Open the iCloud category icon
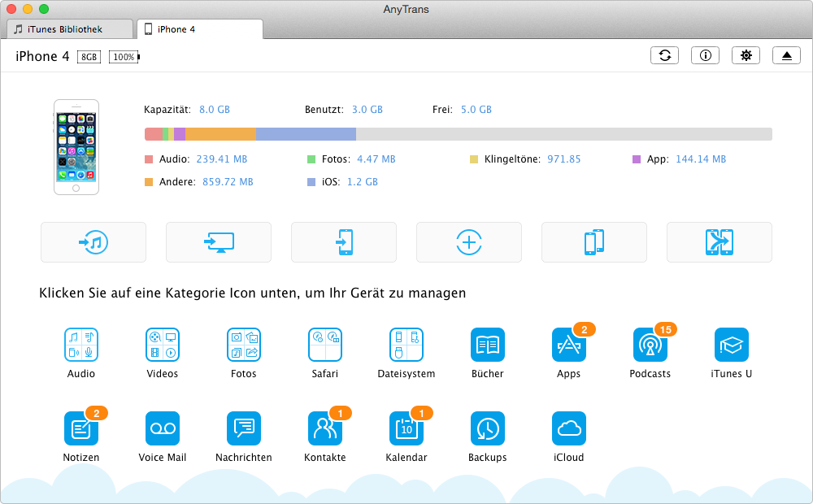The height and width of the screenshot is (504, 813). click(x=569, y=428)
